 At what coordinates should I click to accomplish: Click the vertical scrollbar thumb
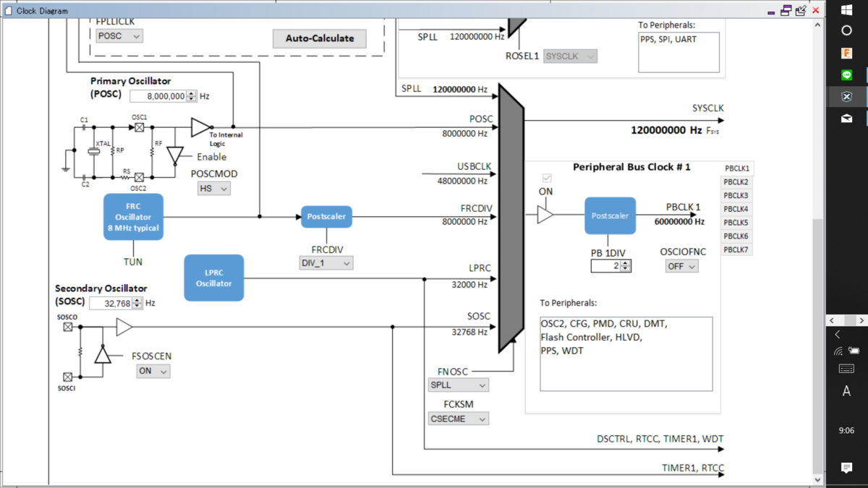[818, 346]
